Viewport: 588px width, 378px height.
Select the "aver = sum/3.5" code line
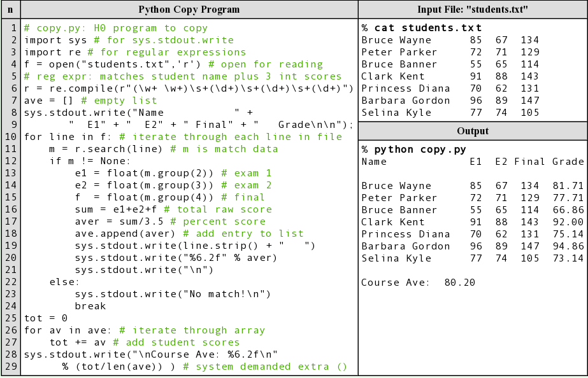coord(170,221)
